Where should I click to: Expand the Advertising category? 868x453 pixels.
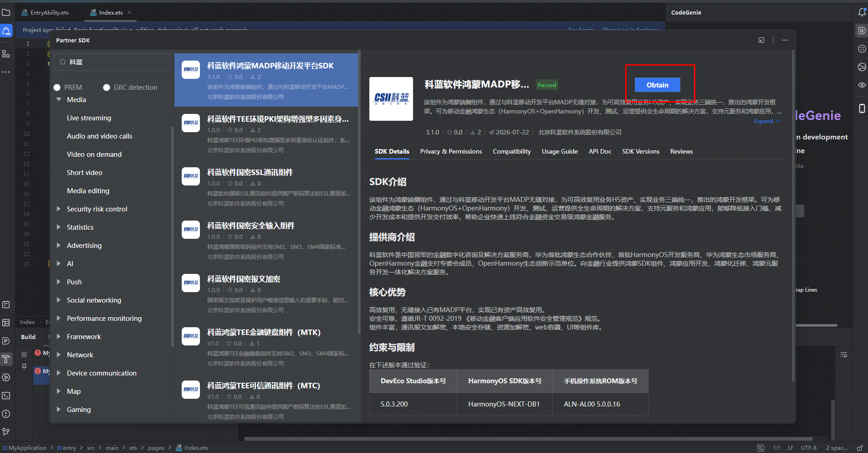[59, 245]
